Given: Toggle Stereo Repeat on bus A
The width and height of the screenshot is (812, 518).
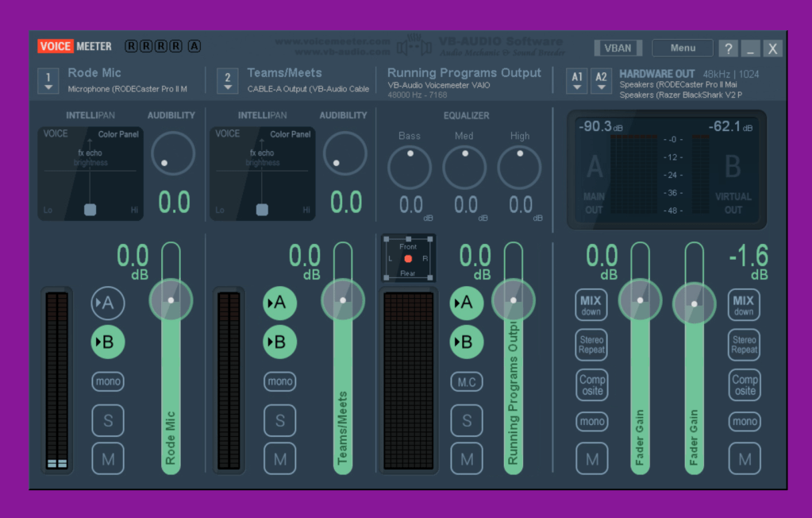Looking at the screenshot, I should pyautogui.click(x=591, y=345).
